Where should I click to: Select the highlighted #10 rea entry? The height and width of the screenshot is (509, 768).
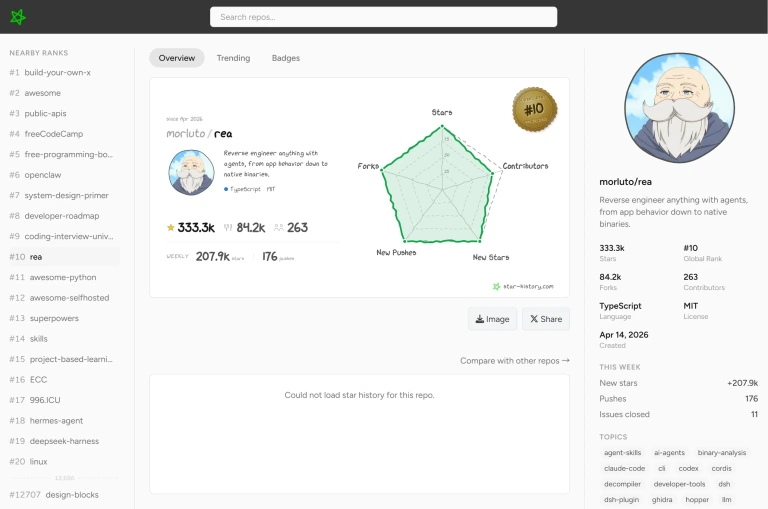[64, 257]
